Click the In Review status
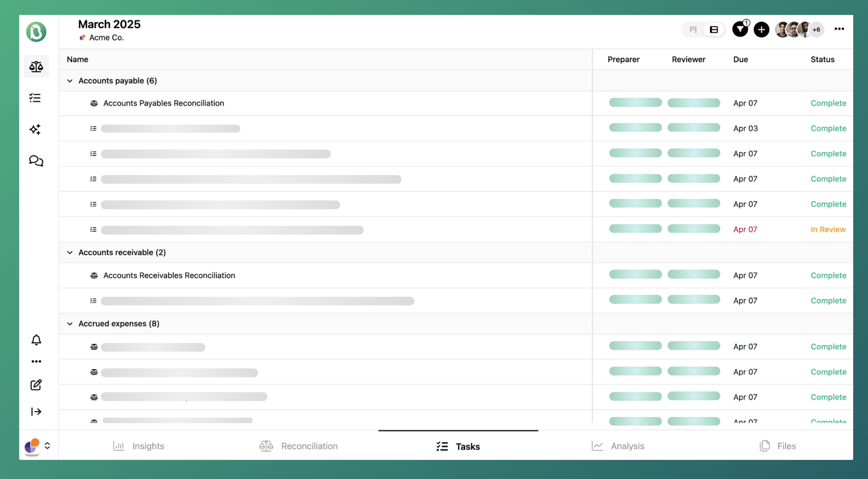The height and width of the screenshot is (479, 868). (x=828, y=229)
